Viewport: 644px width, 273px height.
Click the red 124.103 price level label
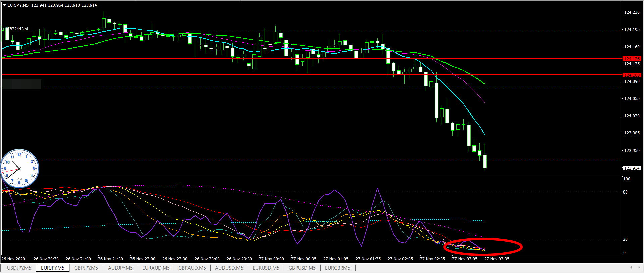coord(632,75)
